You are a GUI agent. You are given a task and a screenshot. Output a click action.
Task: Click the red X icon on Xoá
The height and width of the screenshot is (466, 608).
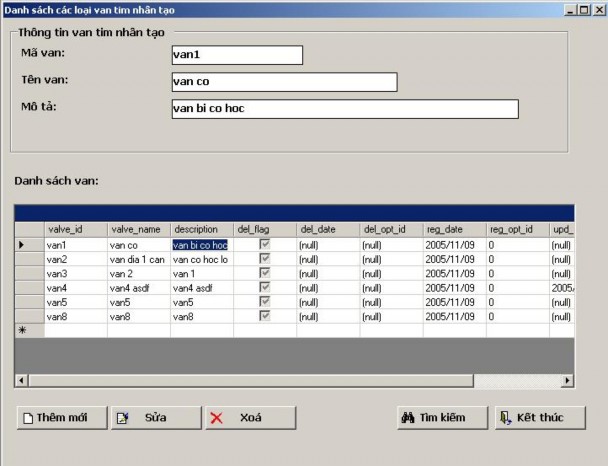[216, 418]
